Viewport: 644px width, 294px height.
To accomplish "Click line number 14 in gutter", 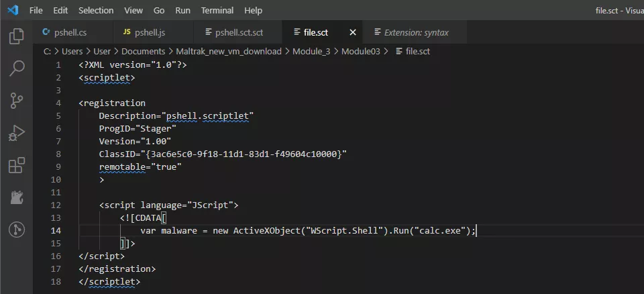I will tap(56, 230).
